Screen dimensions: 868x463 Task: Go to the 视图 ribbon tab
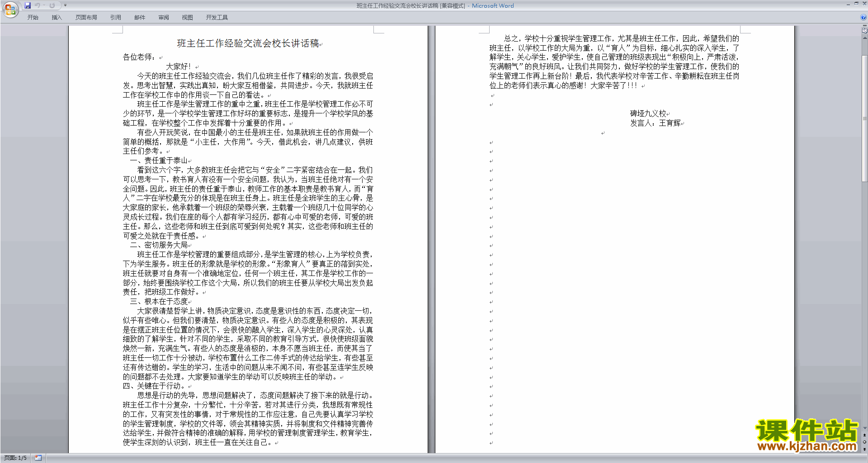[187, 18]
